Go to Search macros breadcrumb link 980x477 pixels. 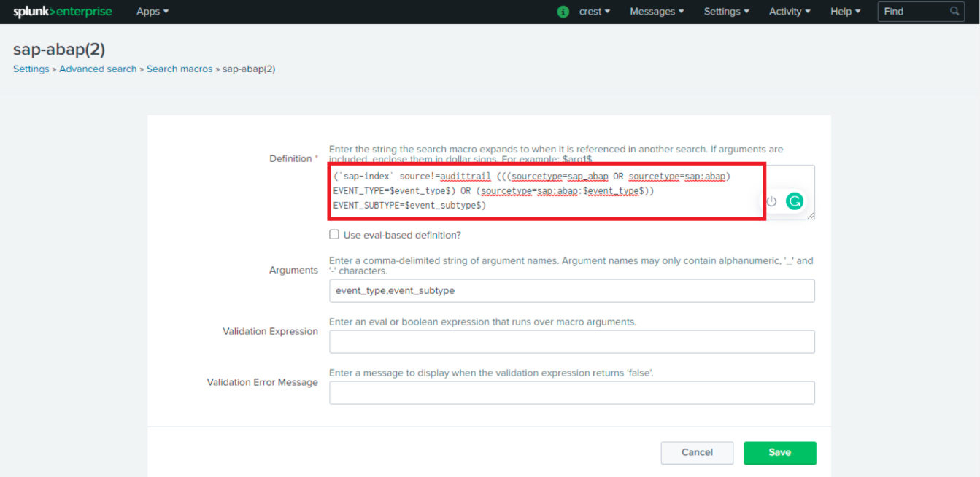(180, 69)
